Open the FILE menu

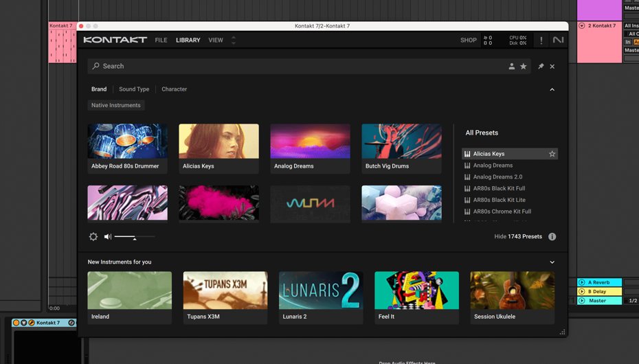(x=161, y=41)
